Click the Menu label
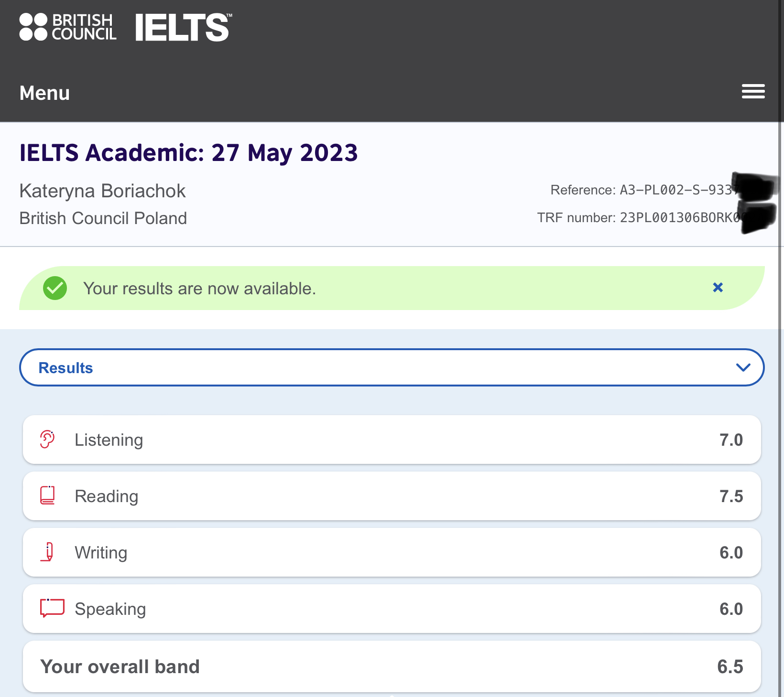The image size is (784, 697). pos(44,93)
